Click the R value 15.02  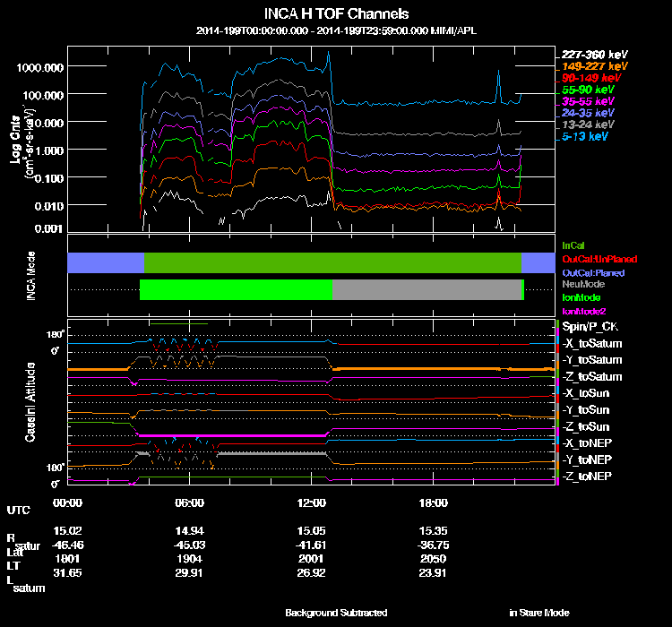67,530
